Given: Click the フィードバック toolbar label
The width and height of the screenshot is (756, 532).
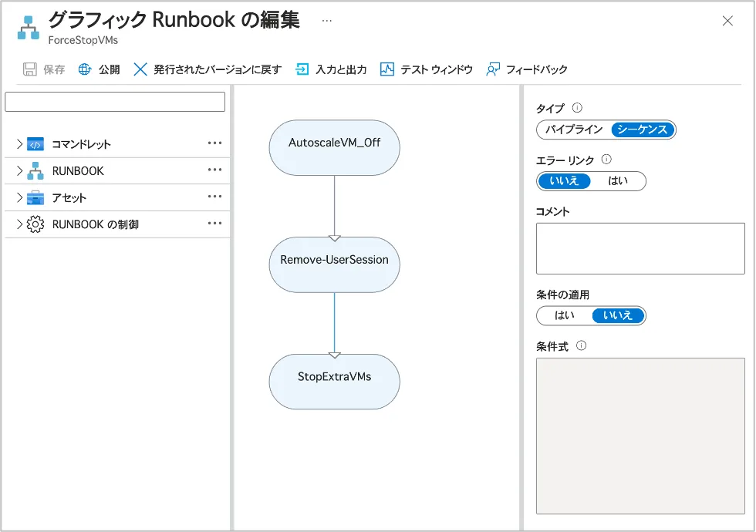Looking at the screenshot, I should pos(537,70).
